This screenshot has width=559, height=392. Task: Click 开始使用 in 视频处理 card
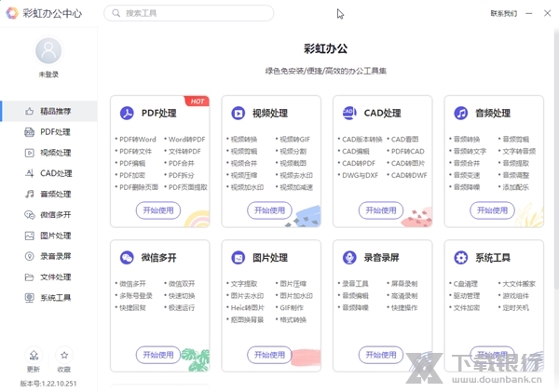pos(269,210)
